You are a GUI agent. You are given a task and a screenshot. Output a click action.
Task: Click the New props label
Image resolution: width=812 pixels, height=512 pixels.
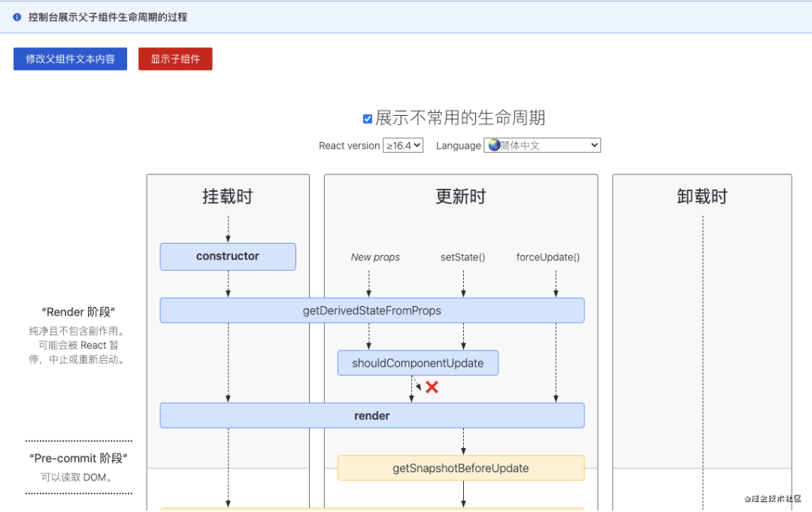pyautogui.click(x=375, y=256)
